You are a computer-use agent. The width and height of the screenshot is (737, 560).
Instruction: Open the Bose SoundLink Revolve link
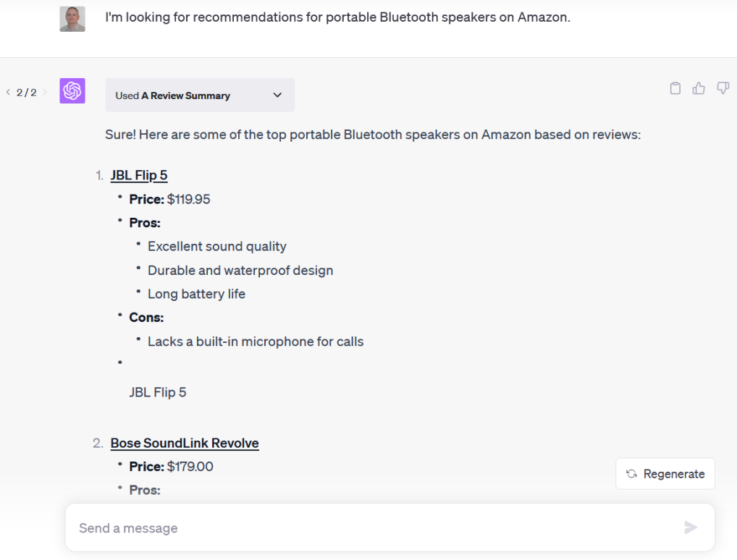click(185, 443)
